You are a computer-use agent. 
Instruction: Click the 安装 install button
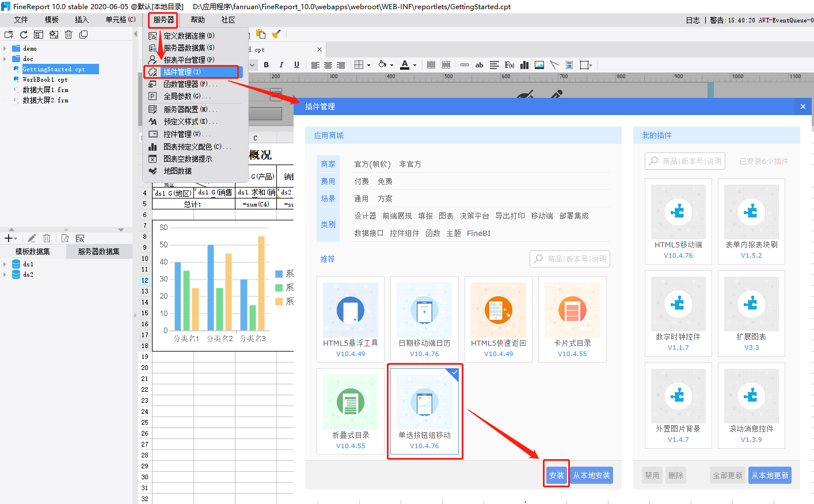click(557, 475)
